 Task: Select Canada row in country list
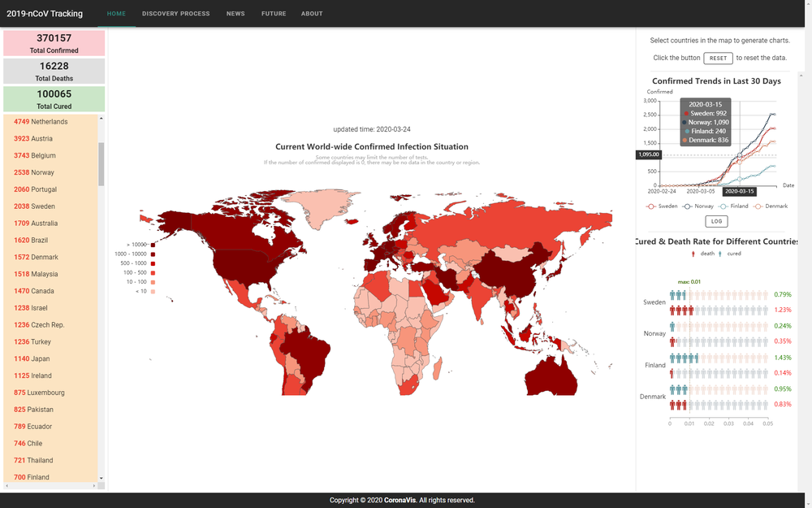coord(50,291)
